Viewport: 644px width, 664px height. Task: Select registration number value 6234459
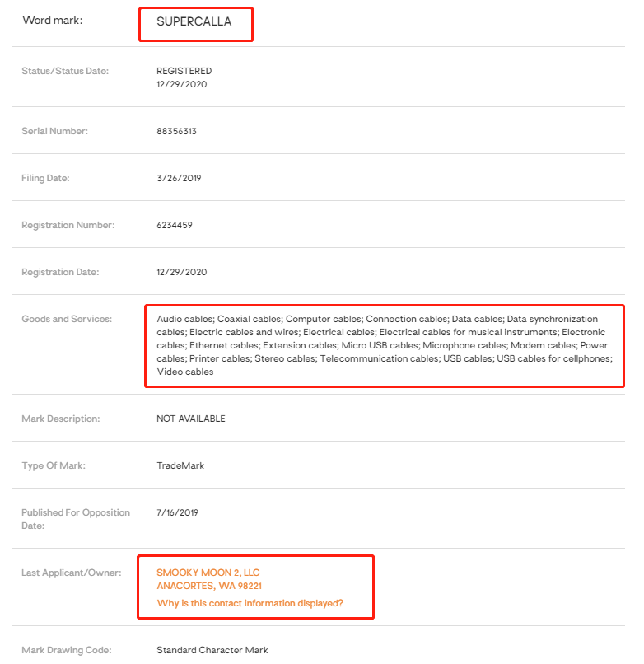(175, 225)
